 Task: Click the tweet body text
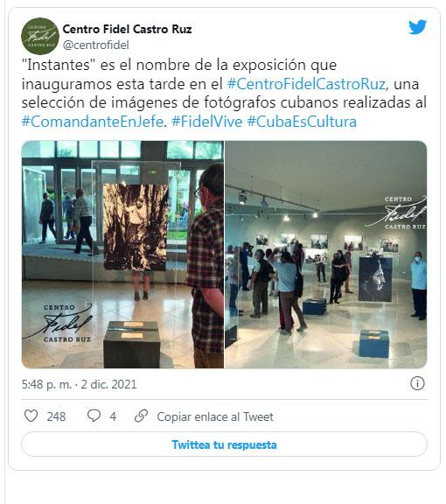[224, 94]
